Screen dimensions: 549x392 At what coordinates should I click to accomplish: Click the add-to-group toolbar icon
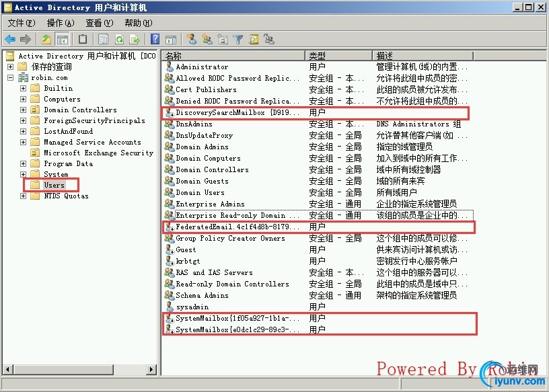(269, 39)
